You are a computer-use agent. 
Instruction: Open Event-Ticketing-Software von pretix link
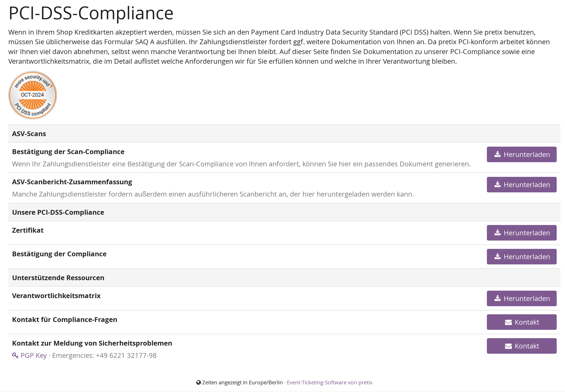pos(329,382)
